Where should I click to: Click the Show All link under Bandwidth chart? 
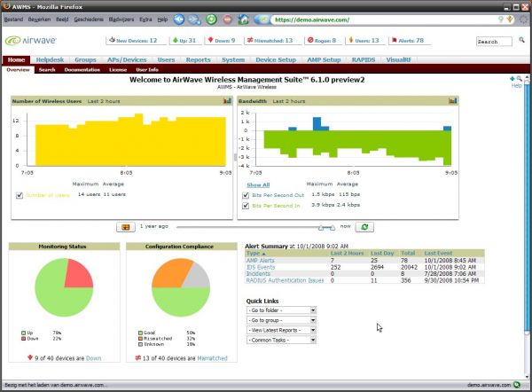pos(258,185)
